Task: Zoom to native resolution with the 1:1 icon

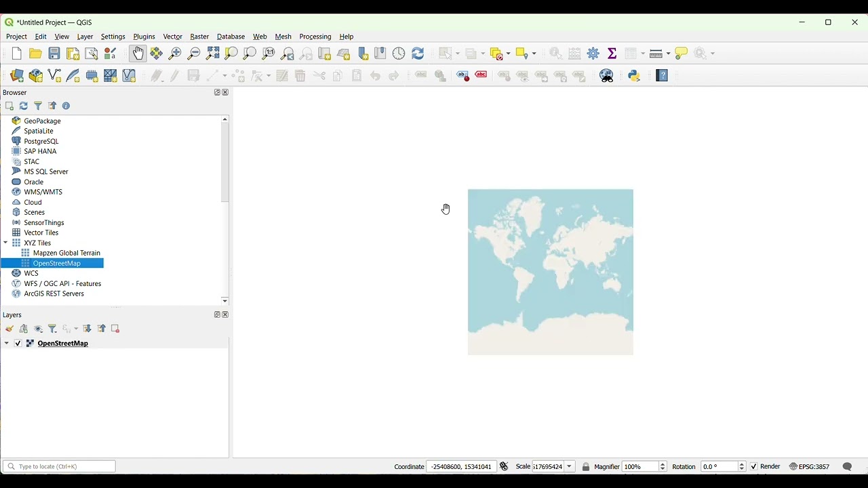Action: [269, 54]
